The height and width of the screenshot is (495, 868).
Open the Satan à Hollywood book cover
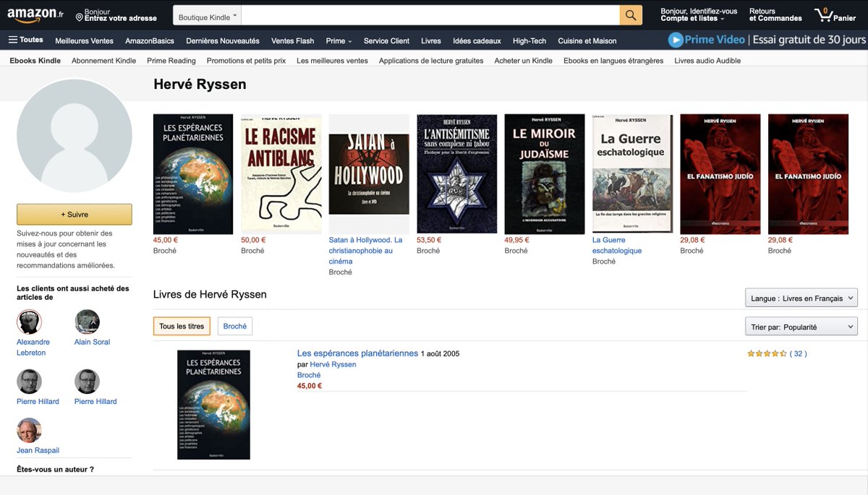[369, 174]
